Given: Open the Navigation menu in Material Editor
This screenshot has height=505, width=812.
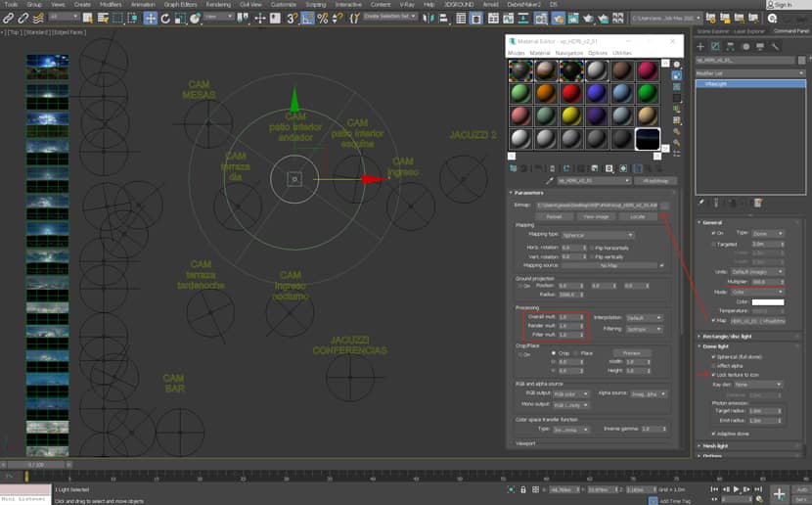Looking at the screenshot, I should 569,54.
